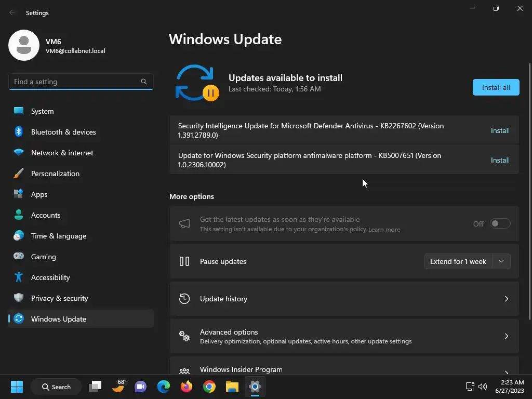Click the Pause updates icon

pos(184,261)
